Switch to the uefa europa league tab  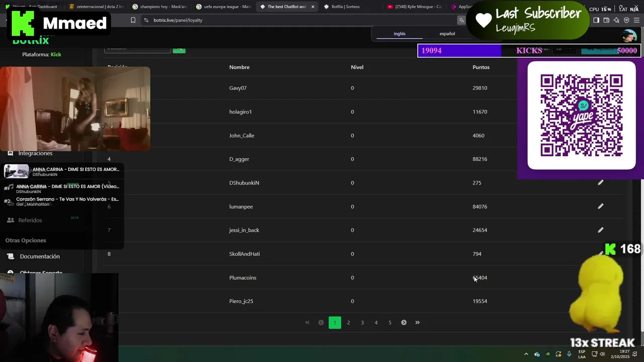(223, 7)
